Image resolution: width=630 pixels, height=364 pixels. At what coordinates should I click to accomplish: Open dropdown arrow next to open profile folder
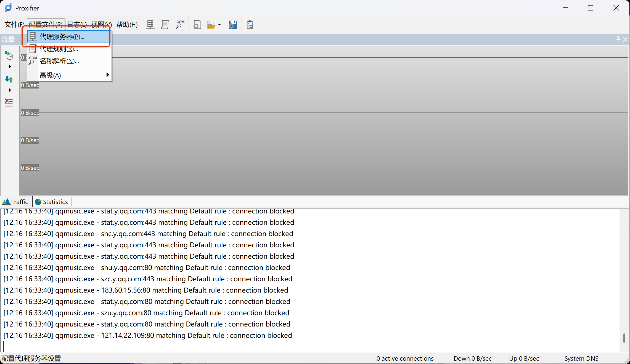click(219, 25)
